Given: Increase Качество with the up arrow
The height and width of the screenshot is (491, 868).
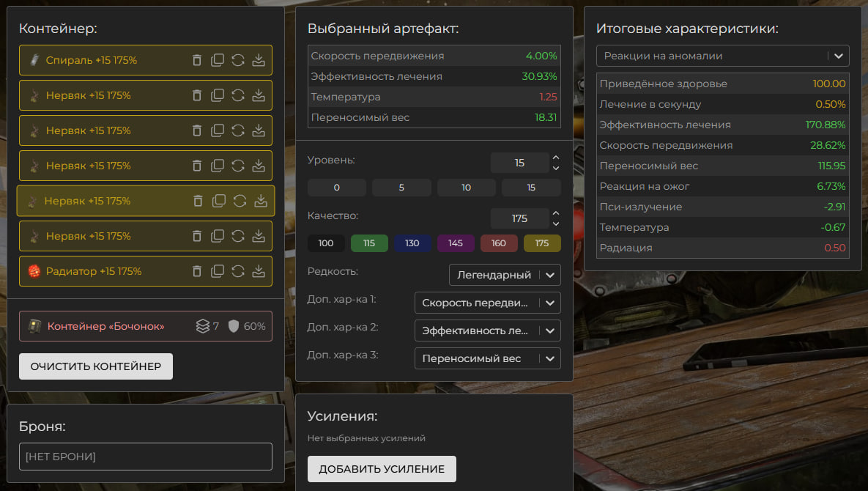Looking at the screenshot, I should [556, 213].
